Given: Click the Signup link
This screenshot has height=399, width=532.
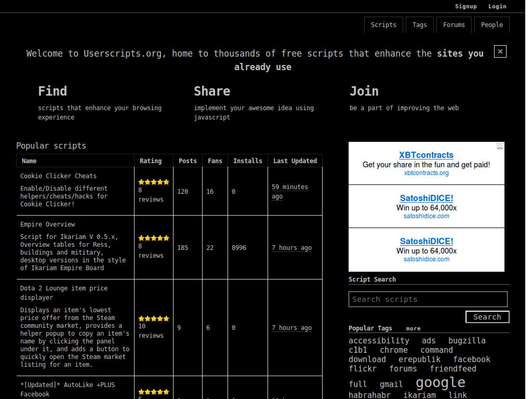Looking at the screenshot, I should pos(465,6).
